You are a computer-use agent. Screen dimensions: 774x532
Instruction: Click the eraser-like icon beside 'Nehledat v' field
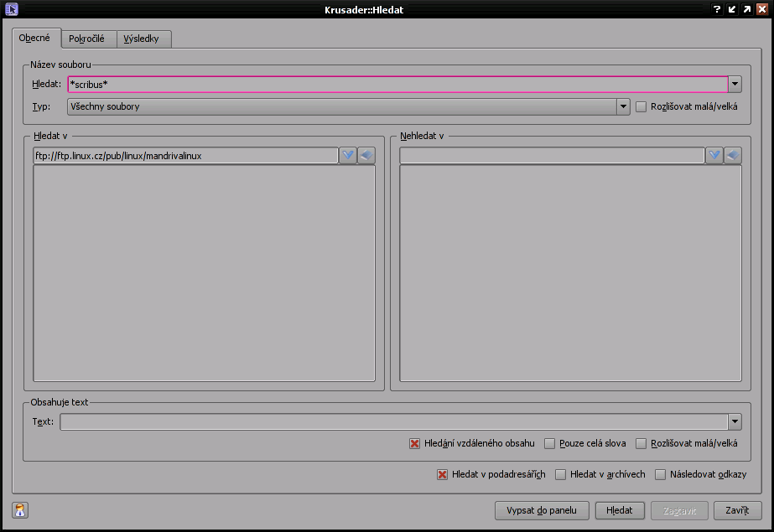[x=733, y=156]
